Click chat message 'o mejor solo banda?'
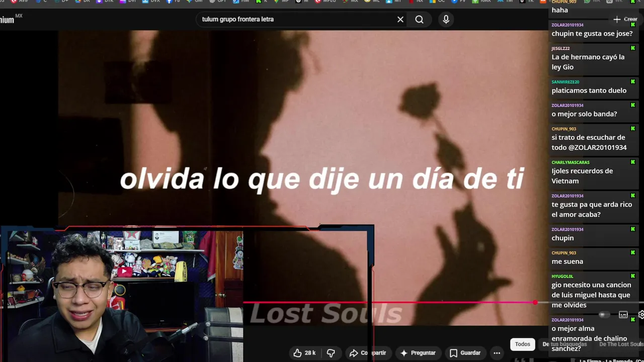 click(584, 114)
